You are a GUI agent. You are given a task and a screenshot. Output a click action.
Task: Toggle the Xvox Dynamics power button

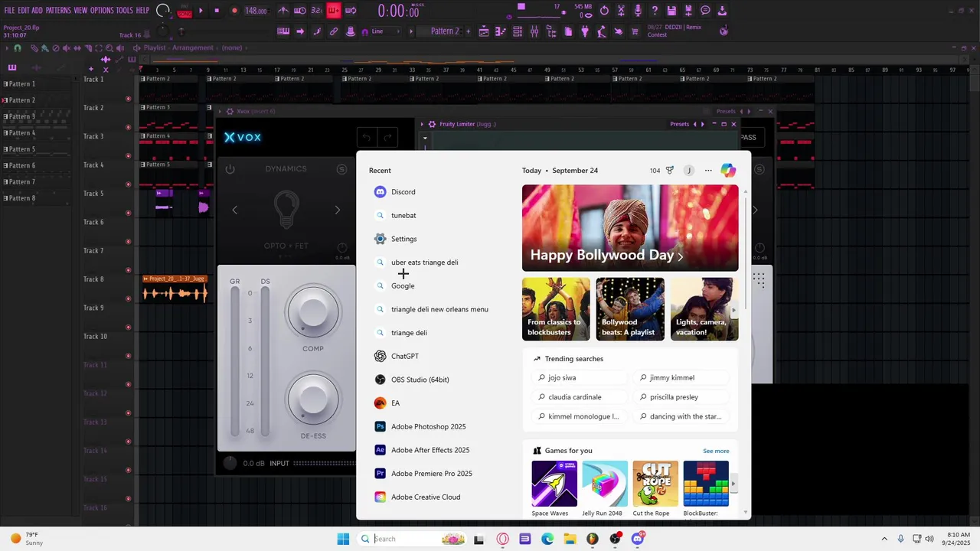[x=230, y=169]
